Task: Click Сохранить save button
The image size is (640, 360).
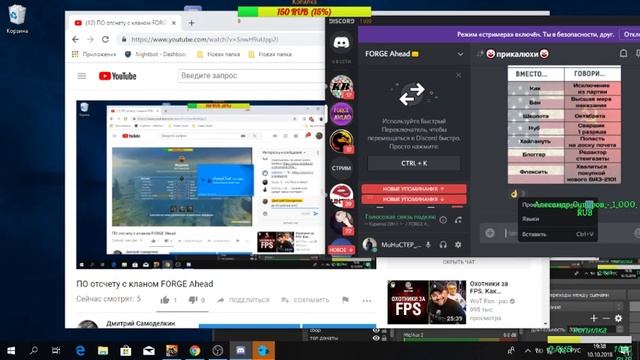Action: pyautogui.click(x=305, y=300)
